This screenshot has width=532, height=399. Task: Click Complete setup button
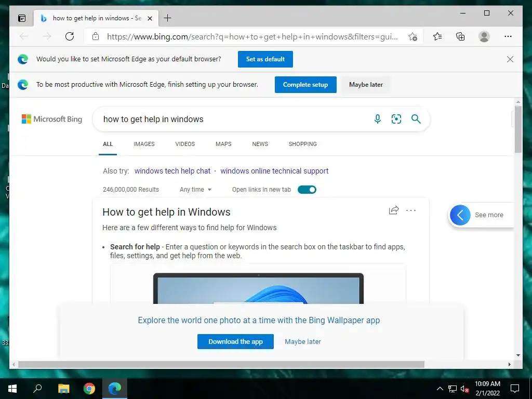(305, 85)
